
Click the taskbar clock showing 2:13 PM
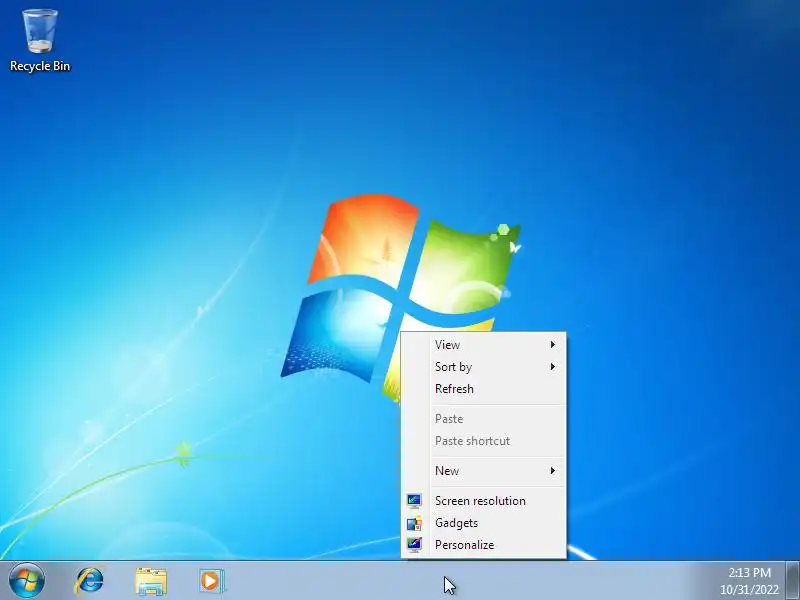click(x=749, y=572)
